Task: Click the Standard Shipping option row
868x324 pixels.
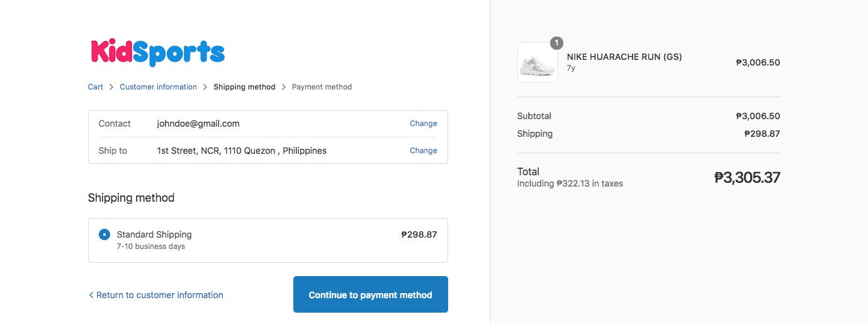Action: (268, 240)
